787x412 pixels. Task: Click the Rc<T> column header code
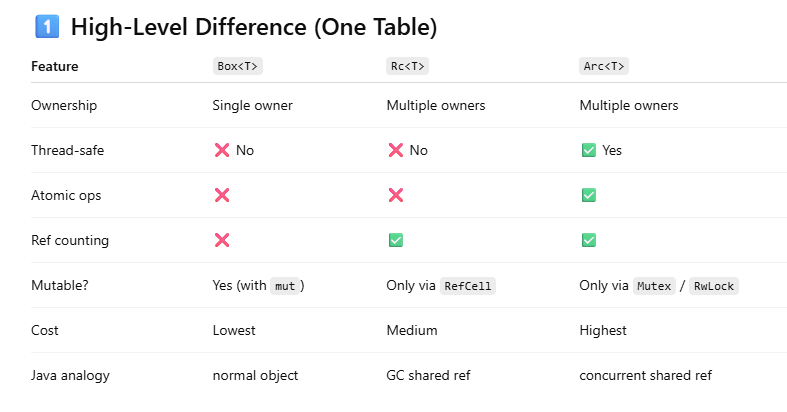(x=407, y=67)
